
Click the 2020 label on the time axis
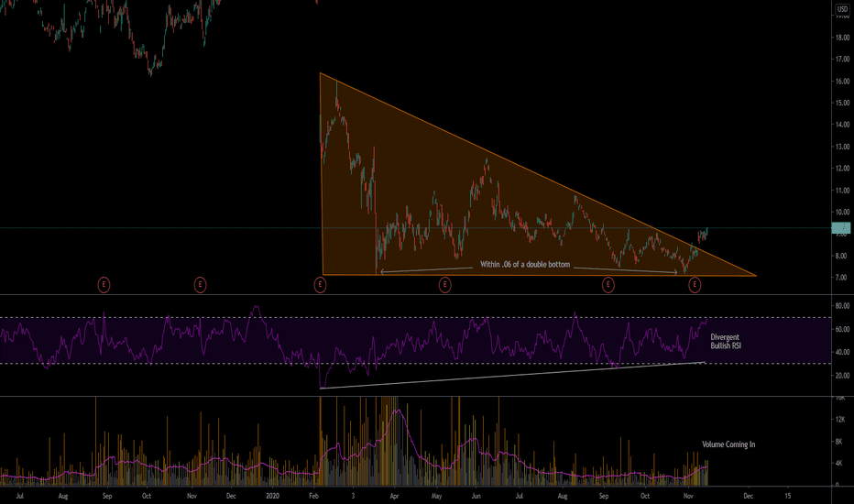click(273, 496)
